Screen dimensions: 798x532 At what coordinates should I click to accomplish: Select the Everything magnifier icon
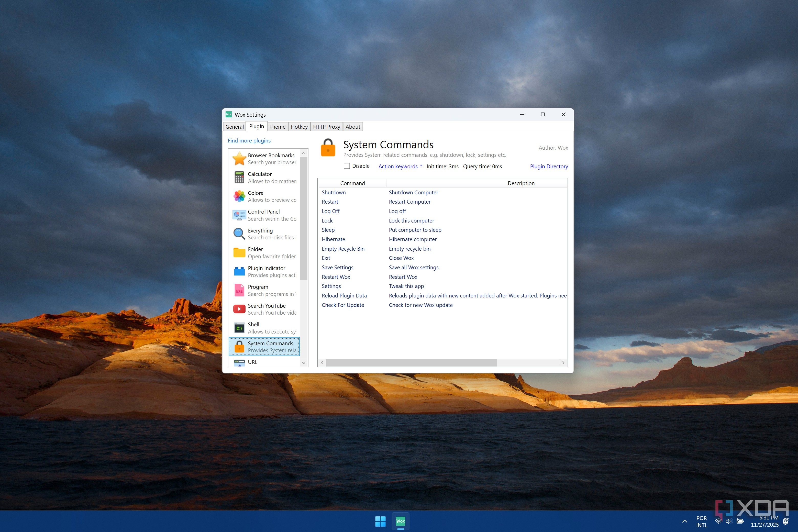coord(239,234)
